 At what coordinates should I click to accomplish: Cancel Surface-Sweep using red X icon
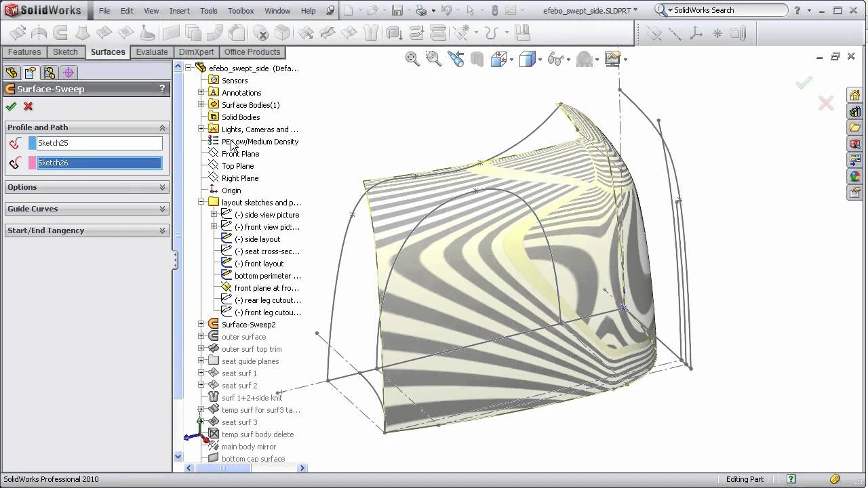[28, 106]
